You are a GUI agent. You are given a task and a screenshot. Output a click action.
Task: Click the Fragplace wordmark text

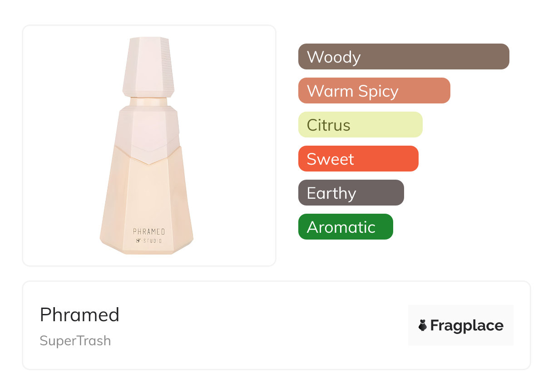(467, 325)
